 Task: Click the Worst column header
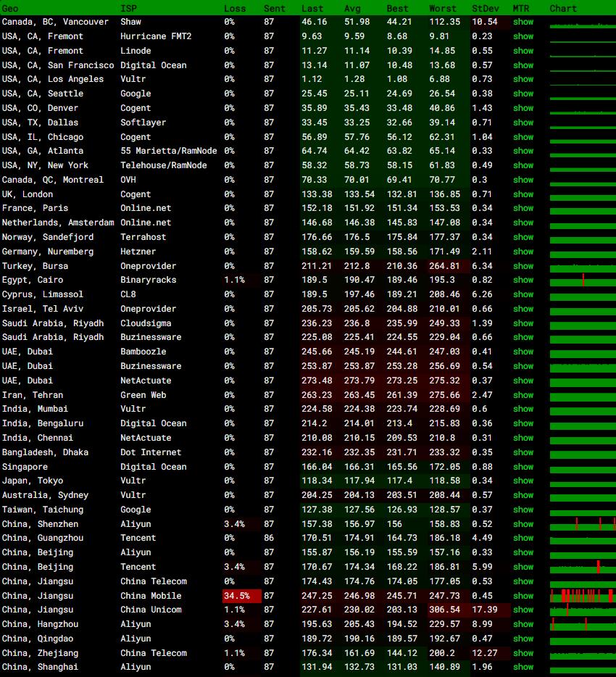pyautogui.click(x=443, y=8)
